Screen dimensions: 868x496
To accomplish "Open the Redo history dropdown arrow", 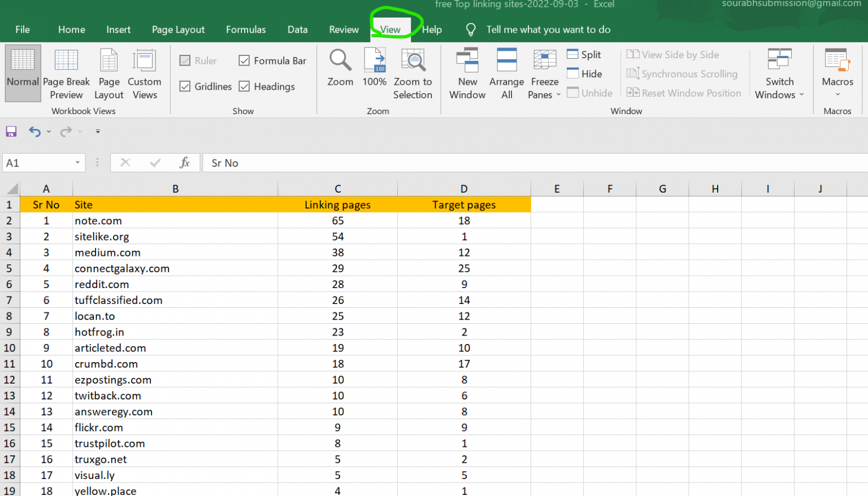I will 80,132.
